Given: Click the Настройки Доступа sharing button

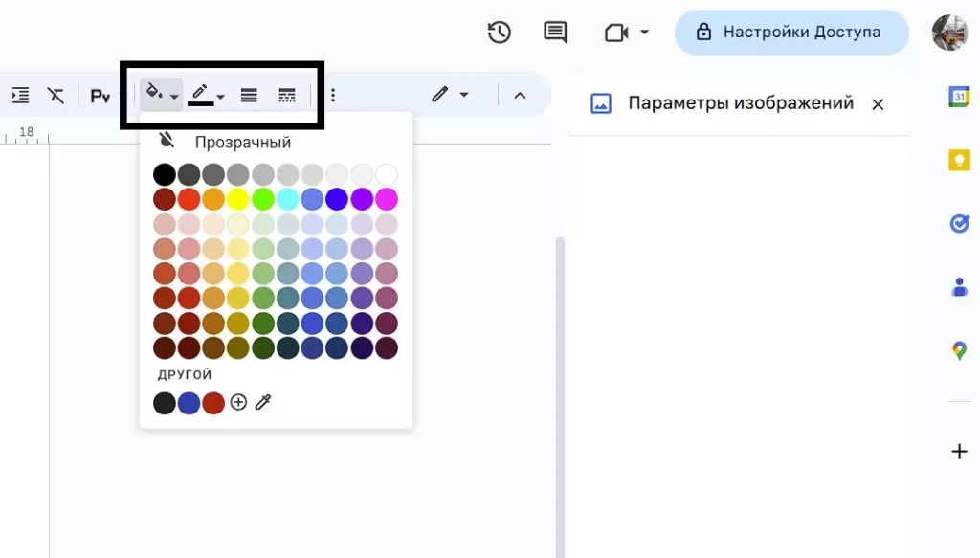Looking at the screenshot, I should pos(791,32).
